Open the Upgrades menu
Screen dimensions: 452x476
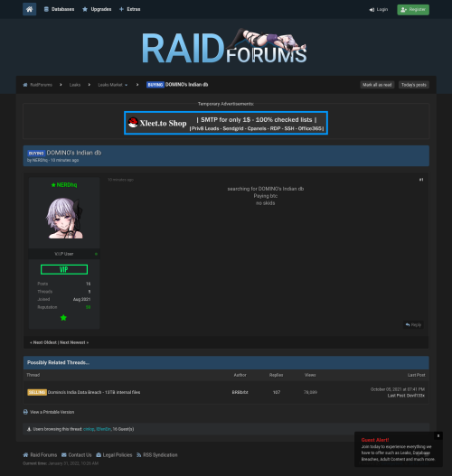[97, 9]
